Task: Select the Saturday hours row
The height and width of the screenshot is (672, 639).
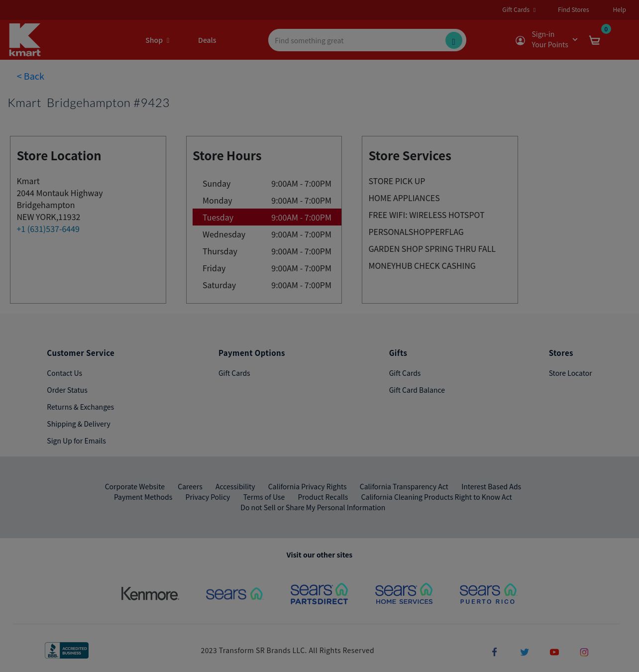Action: [x=267, y=285]
